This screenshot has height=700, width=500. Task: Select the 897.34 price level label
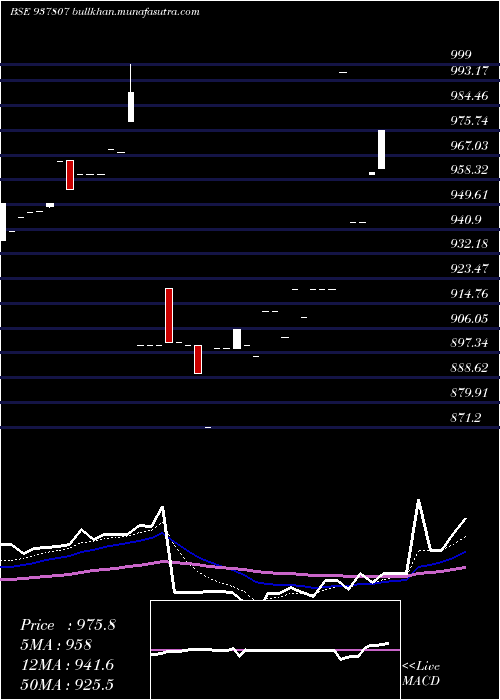(x=470, y=343)
